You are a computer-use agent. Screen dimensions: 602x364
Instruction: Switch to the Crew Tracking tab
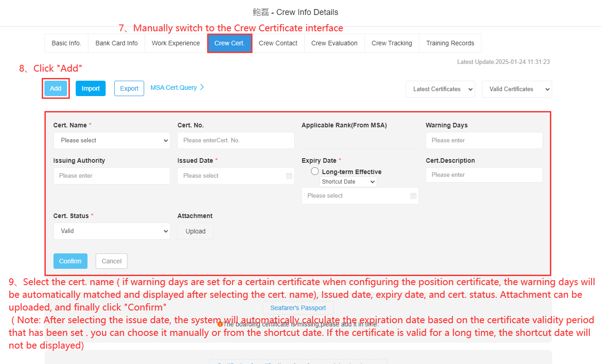coord(392,43)
